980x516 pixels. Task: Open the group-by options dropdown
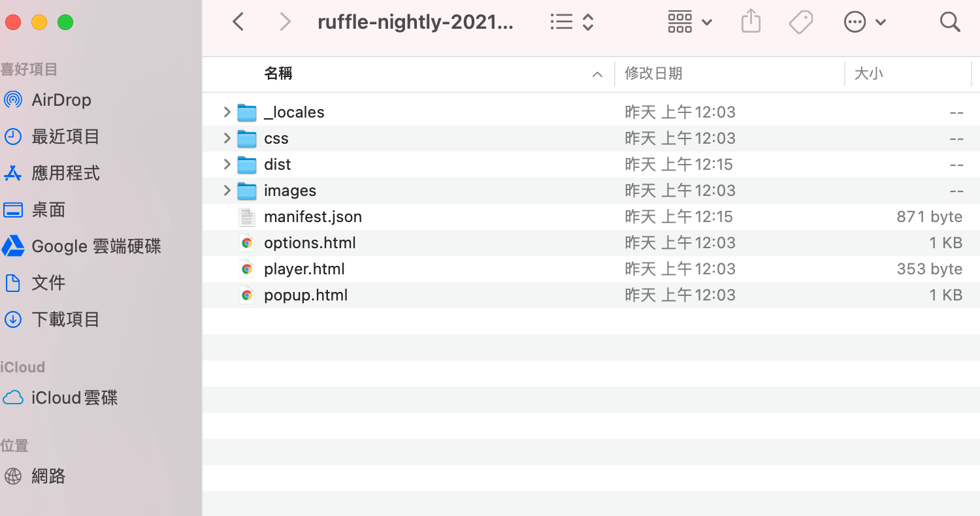[689, 22]
